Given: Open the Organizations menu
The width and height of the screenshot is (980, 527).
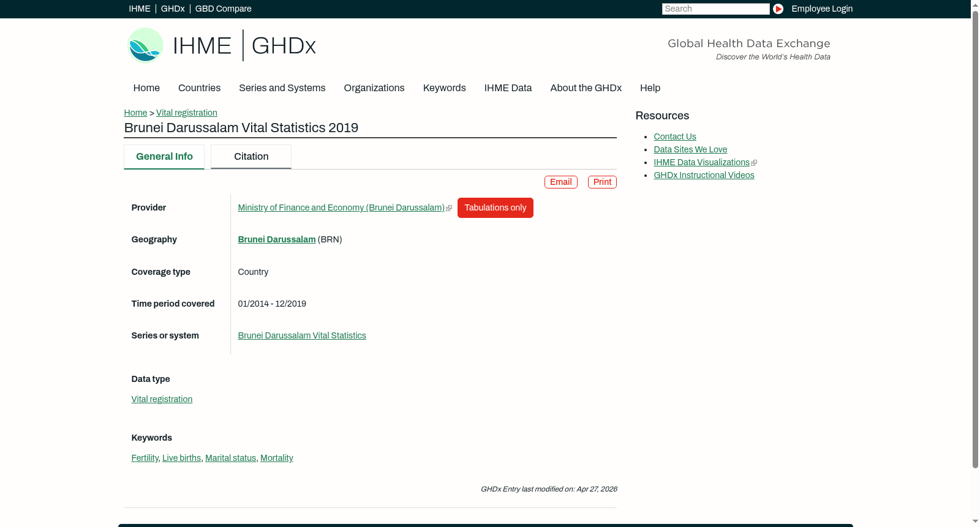Looking at the screenshot, I should tap(374, 88).
